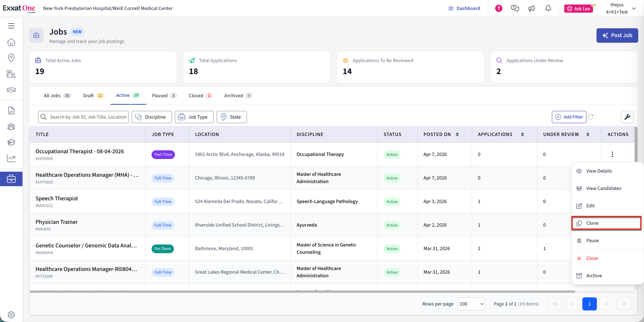Viewport: 644px width, 322px height.
Task: Click the handshake icon in sidebar
Action: pos(11,90)
